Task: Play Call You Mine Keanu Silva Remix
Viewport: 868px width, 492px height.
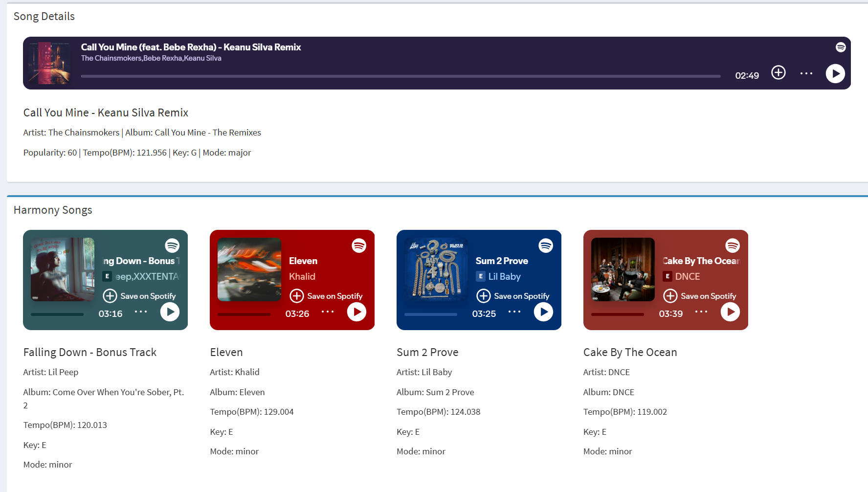Action: (835, 74)
